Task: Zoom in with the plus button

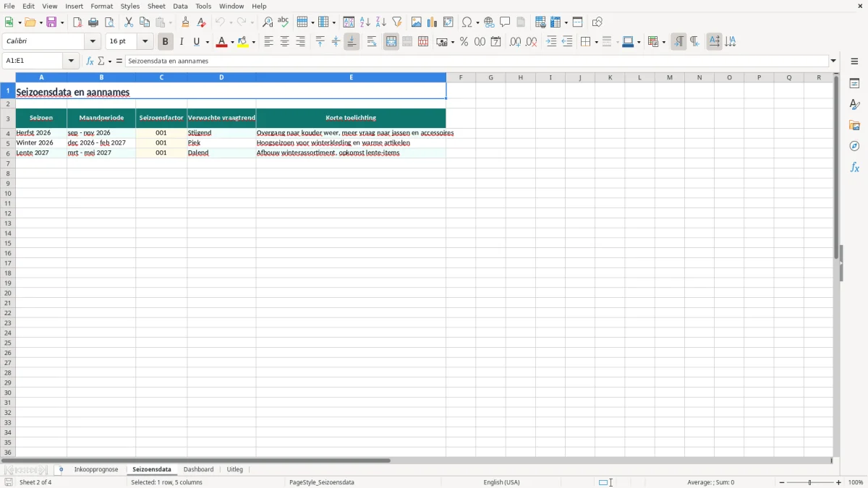Action: click(x=839, y=482)
